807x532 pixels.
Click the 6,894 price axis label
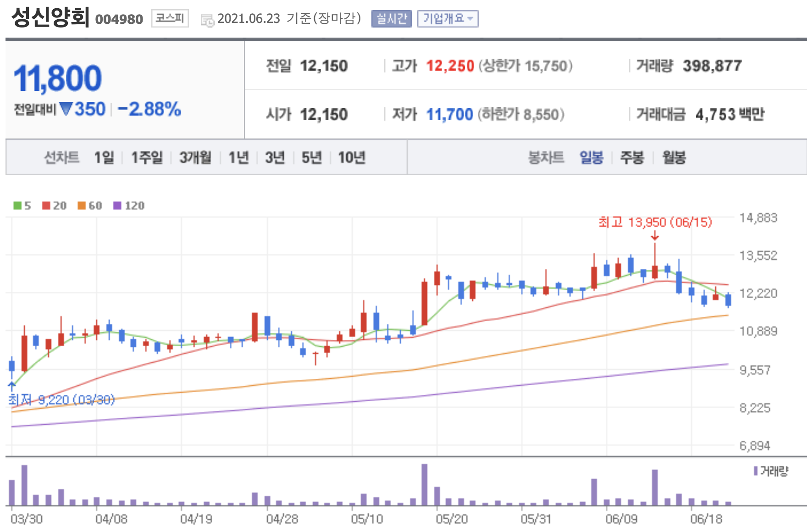pyautogui.click(x=755, y=446)
